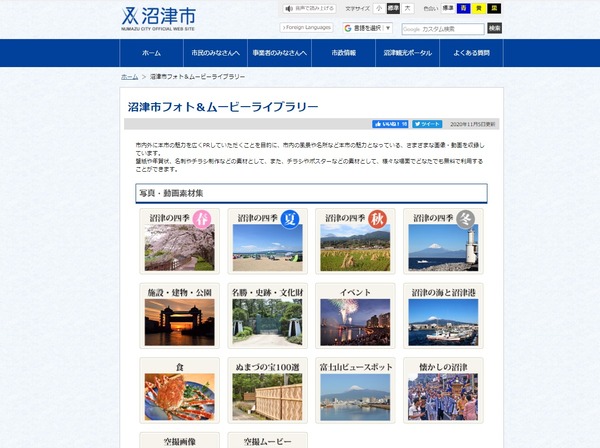Select black (黒) color scheme
The image size is (600, 448).
pyautogui.click(x=494, y=8)
